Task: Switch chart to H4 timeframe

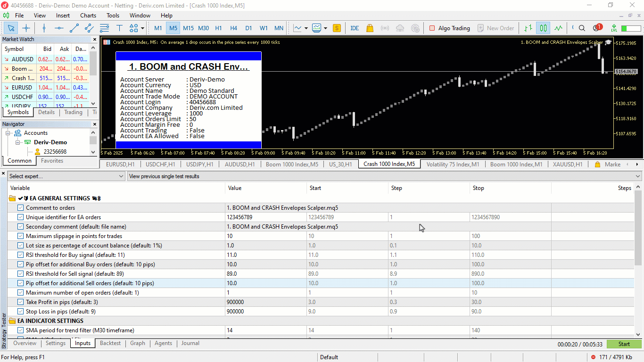Action: click(x=234, y=28)
